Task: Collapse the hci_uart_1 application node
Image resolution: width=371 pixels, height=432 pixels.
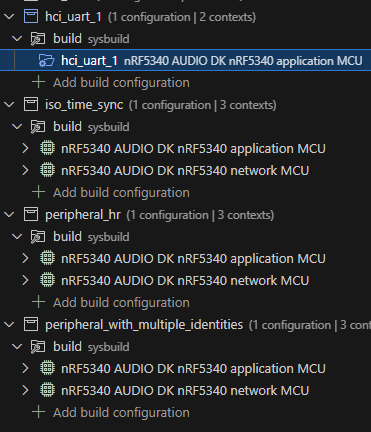Action: click(9, 17)
